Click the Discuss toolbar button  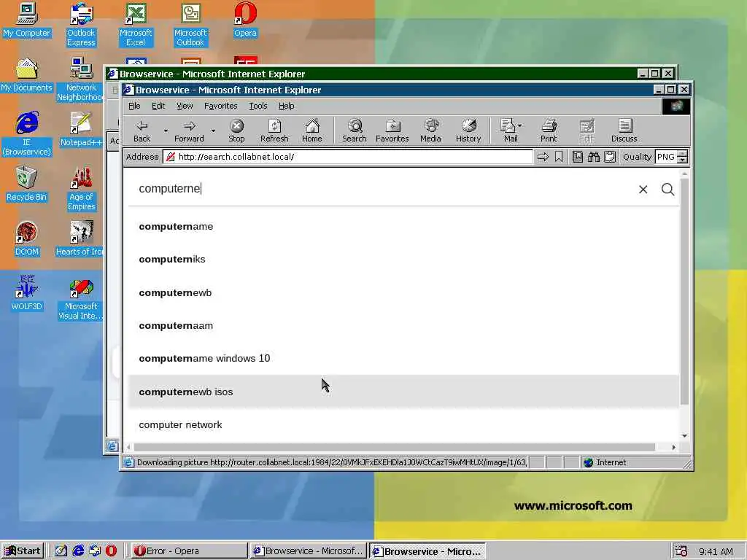[x=624, y=131]
